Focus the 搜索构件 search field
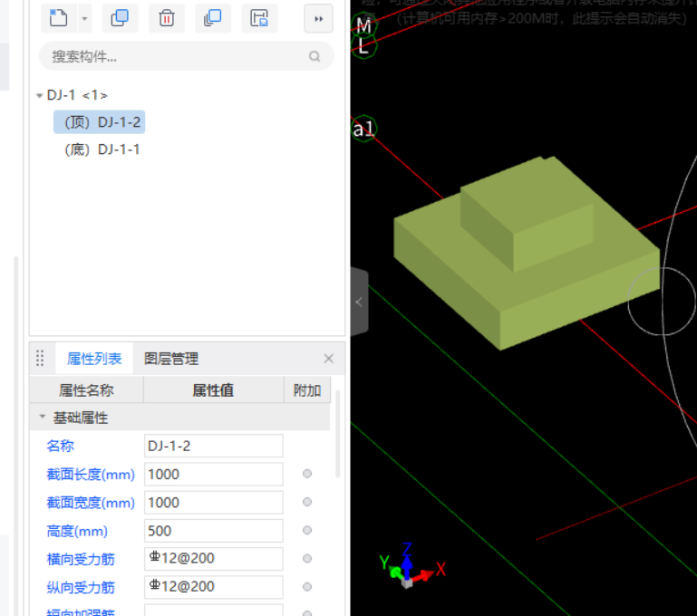The width and height of the screenshot is (697, 616). pos(186,56)
